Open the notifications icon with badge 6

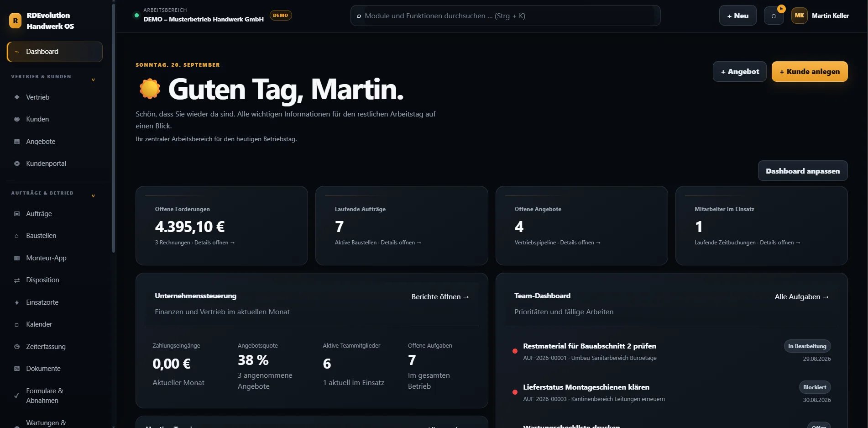click(774, 16)
